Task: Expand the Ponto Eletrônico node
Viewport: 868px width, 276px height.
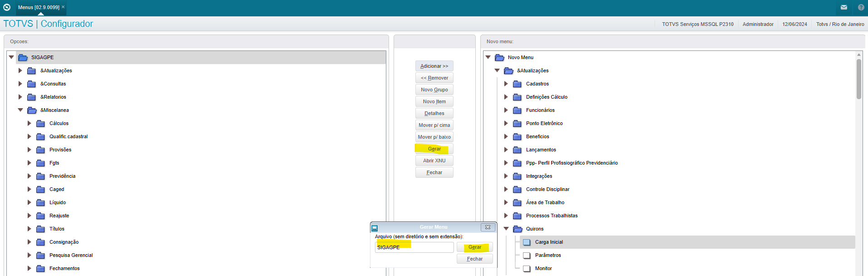Action: 506,123
